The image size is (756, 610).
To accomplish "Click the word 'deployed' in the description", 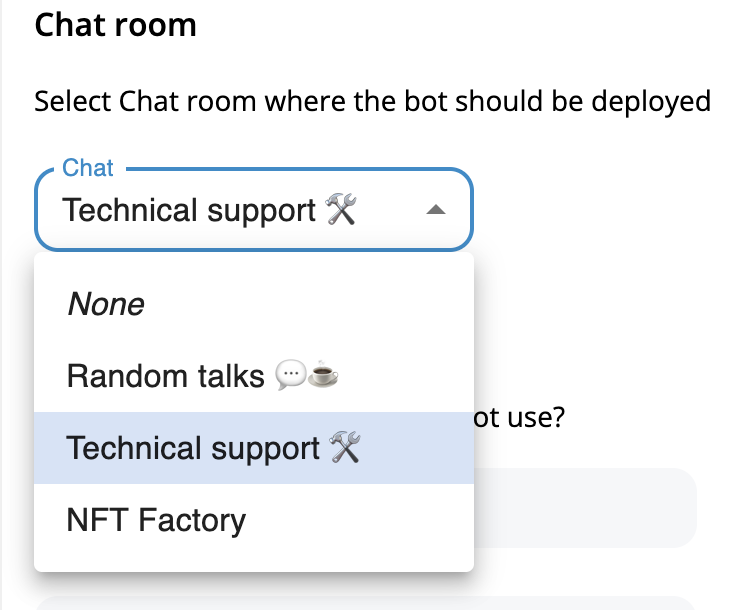I will point(651,102).
